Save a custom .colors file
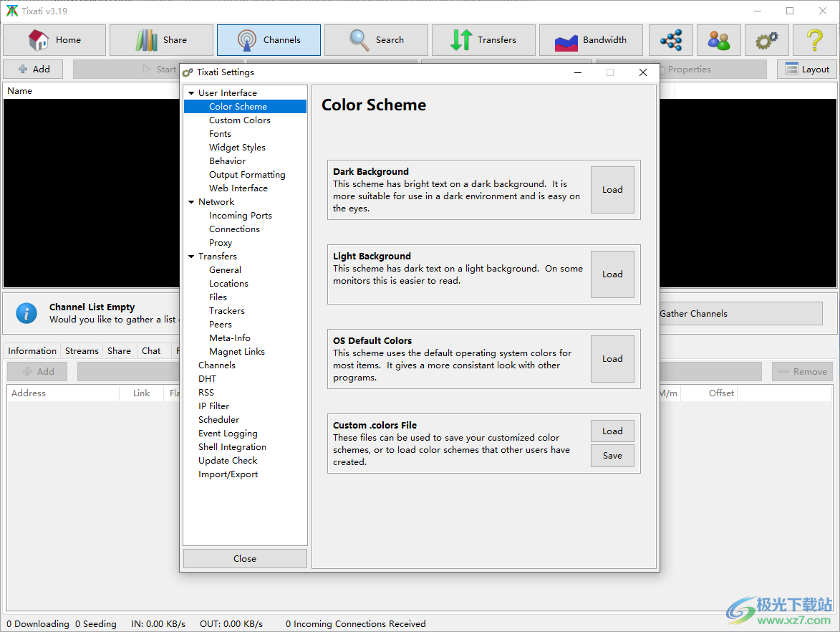The image size is (840, 632). point(612,456)
